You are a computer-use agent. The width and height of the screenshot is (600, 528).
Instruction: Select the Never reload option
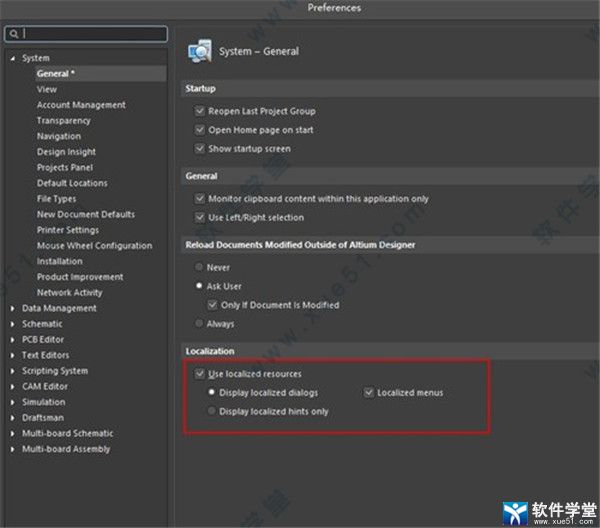199,267
